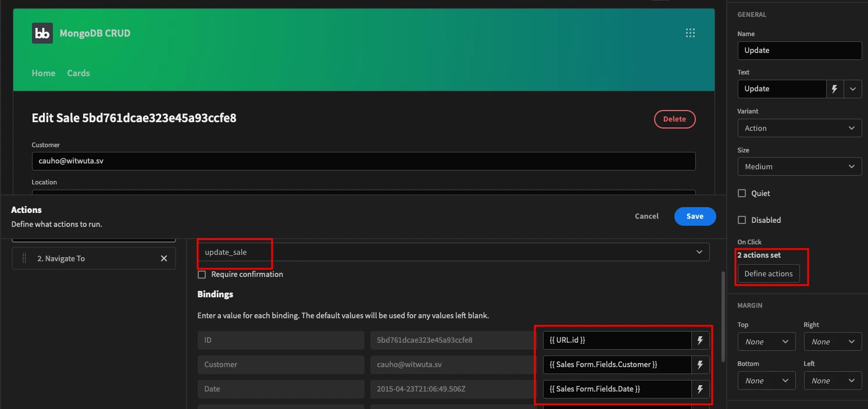Go to the Home nav link
The width and height of the screenshot is (868, 409).
(44, 73)
